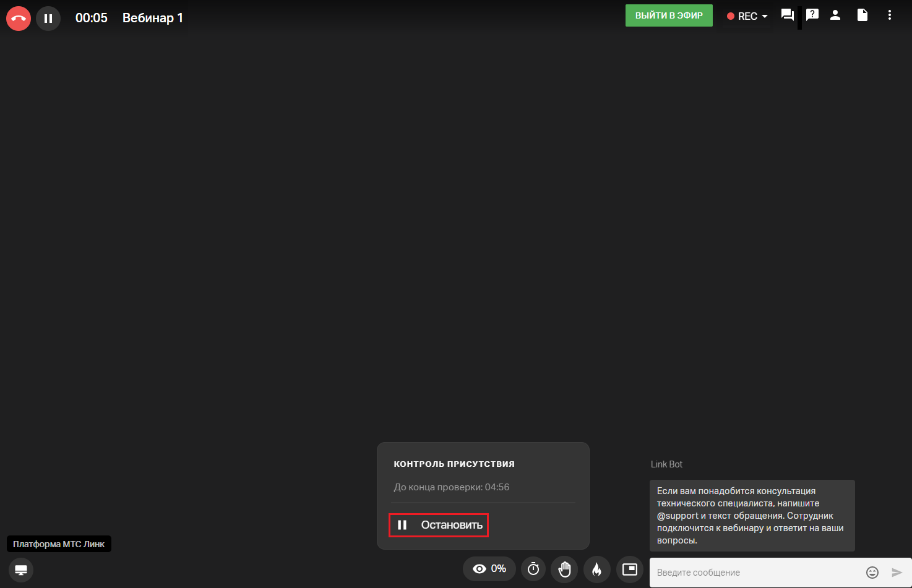Viewport: 912px width, 588px height.
Task: Open the REC recording dropdown
Action: [747, 16]
